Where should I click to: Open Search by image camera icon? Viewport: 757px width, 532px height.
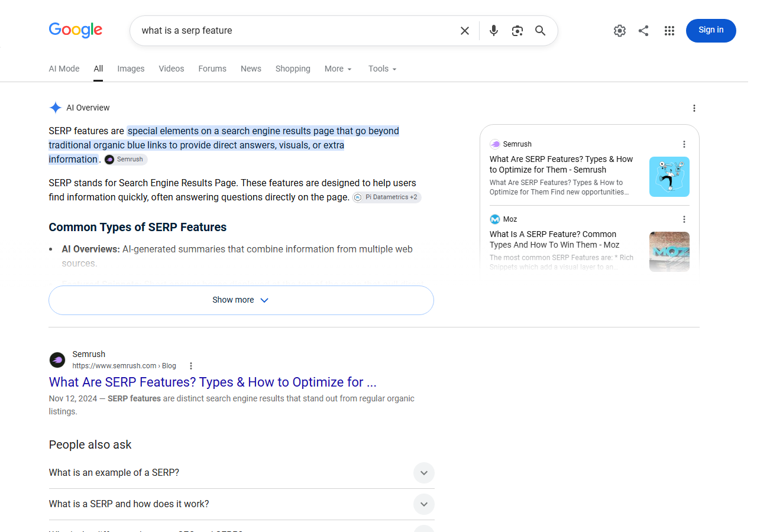pyautogui.click(x=517, y=31)
